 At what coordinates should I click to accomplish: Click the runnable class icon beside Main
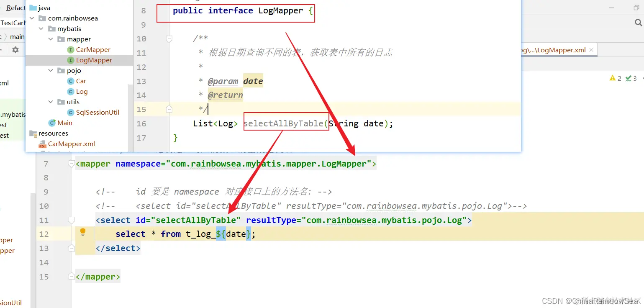tap(52, 123)
